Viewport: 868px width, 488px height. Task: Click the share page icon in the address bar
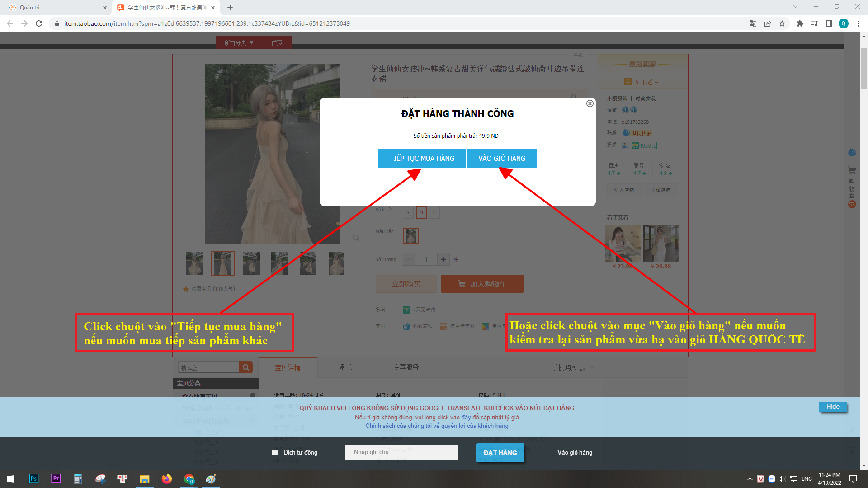pyautogui.click(x=768, y=23)
